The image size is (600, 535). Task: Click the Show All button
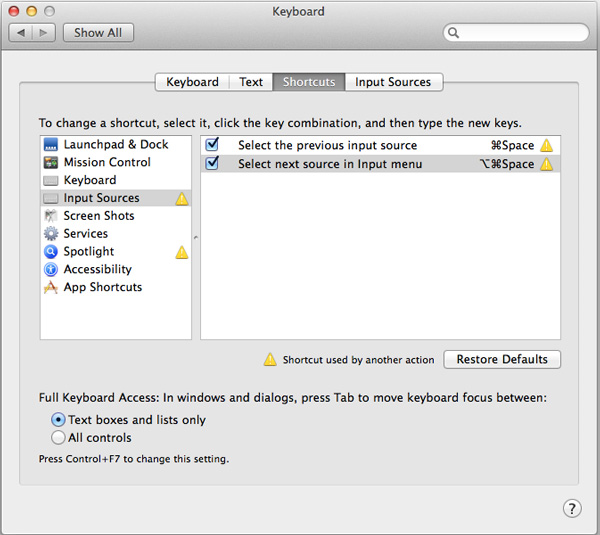[98, 33]
